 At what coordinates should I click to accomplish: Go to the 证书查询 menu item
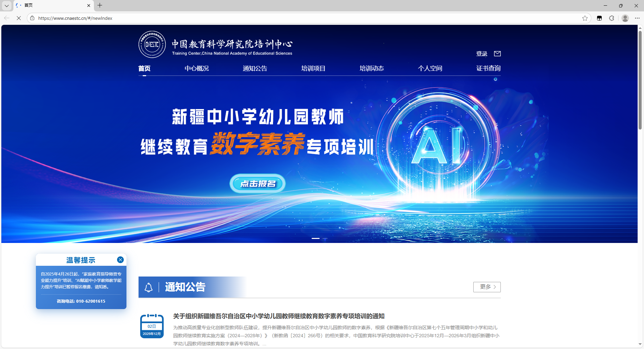(x=488, y=68)
